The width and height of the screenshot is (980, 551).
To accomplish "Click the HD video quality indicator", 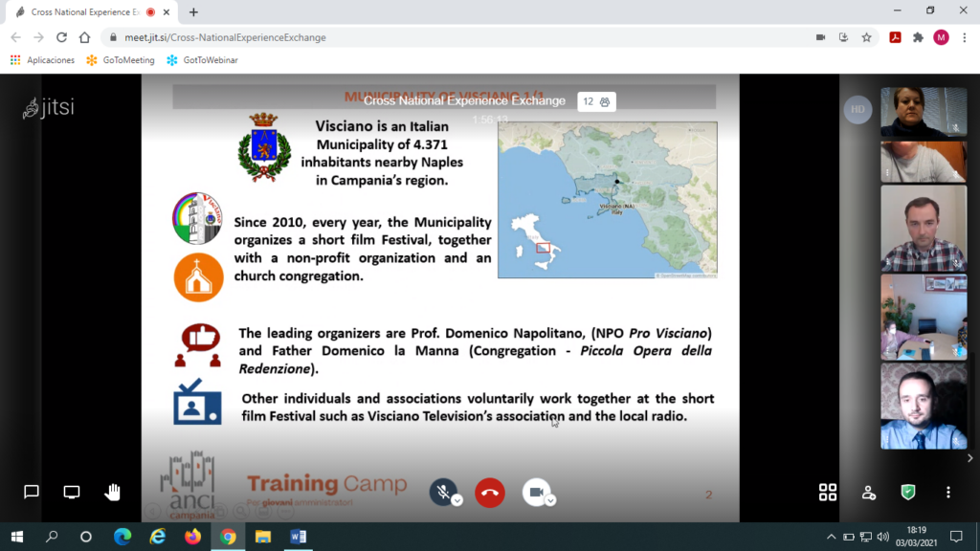I will [x=857, y=109].
